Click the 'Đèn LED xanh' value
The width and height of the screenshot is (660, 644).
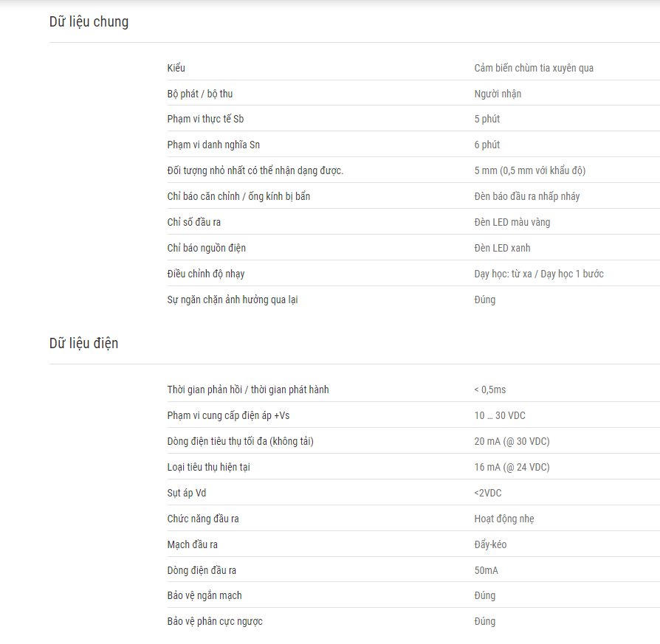(502, 248)
